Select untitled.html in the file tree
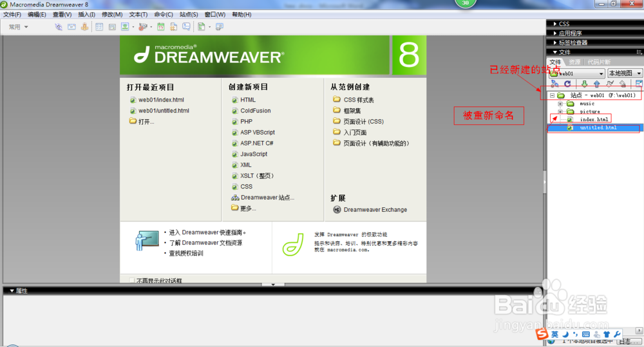 tap(598, 127)
